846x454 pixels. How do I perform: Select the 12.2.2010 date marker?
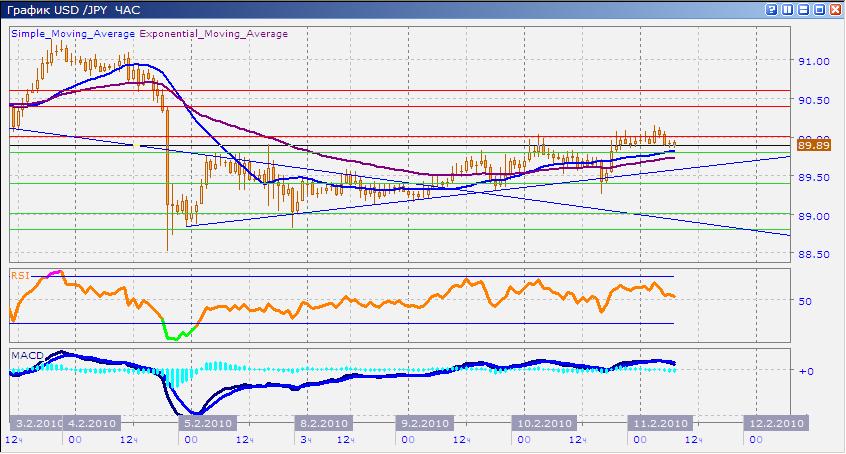point(776,423)
